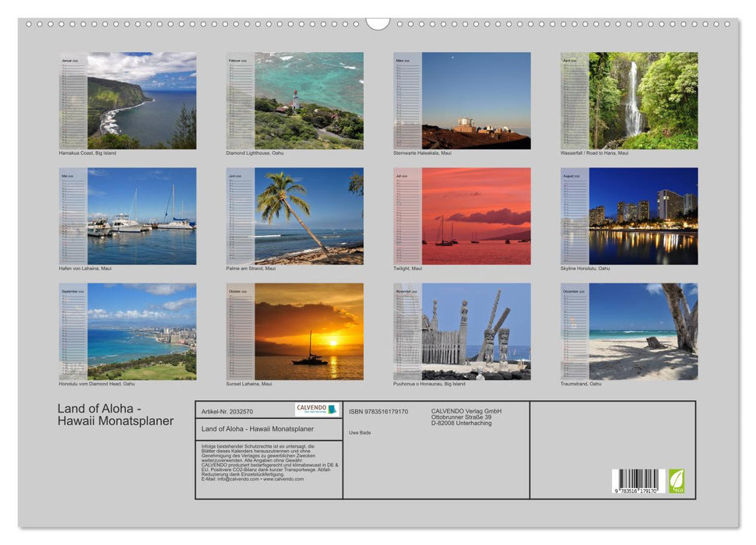The width and height of the screenshot is (756, 545).
Task: Select the Diamond Lighthouse, Oahu image
Action: 308,100
